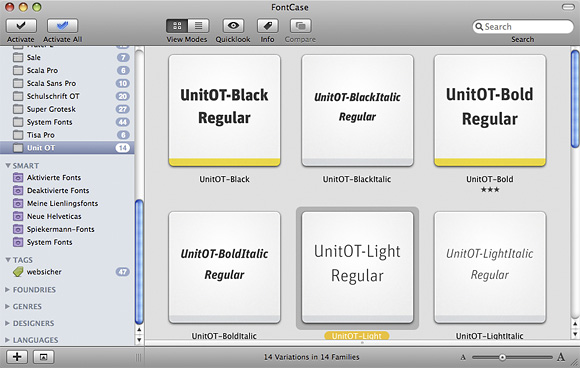
Task: Open the Schulschrift OT collection
Action: (x=67, y=96)
